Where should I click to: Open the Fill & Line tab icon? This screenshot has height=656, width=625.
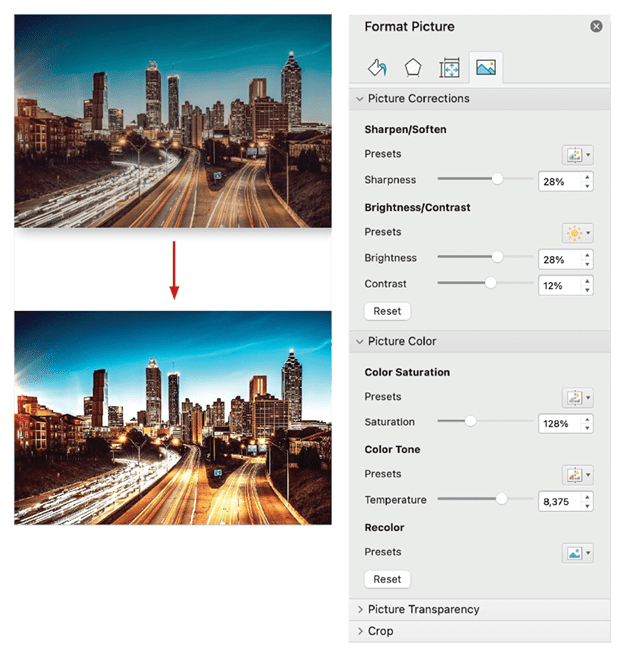tap(377, 67)
